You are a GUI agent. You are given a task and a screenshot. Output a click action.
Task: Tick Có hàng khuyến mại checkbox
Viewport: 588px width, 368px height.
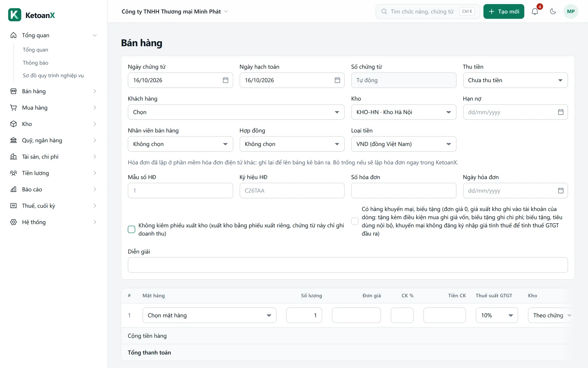point(355,221)
